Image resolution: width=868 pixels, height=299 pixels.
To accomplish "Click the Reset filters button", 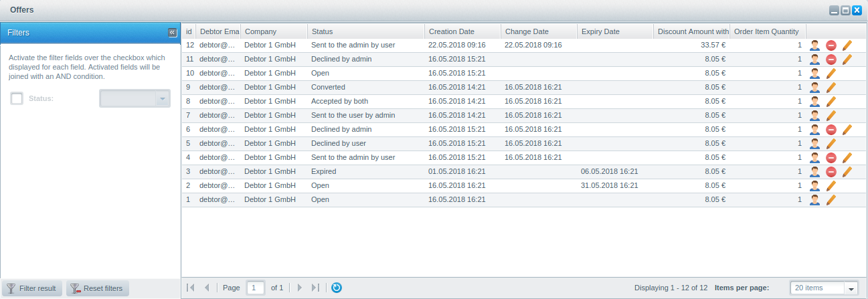I will pyautogui.click(x=97, y=288).
